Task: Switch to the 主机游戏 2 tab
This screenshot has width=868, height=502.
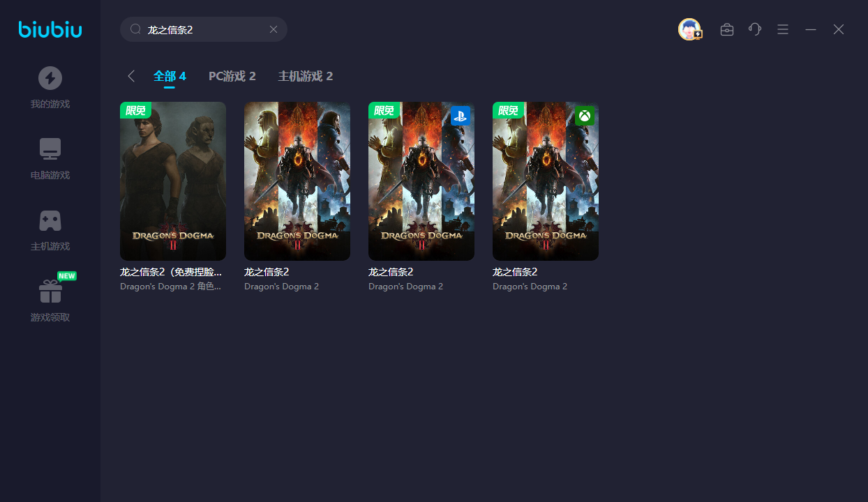Action: (x=305, y=76)
